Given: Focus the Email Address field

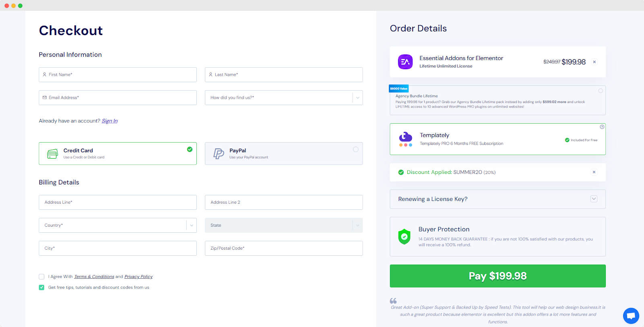Looking at the screenshot, I should (x=118, y=97).
